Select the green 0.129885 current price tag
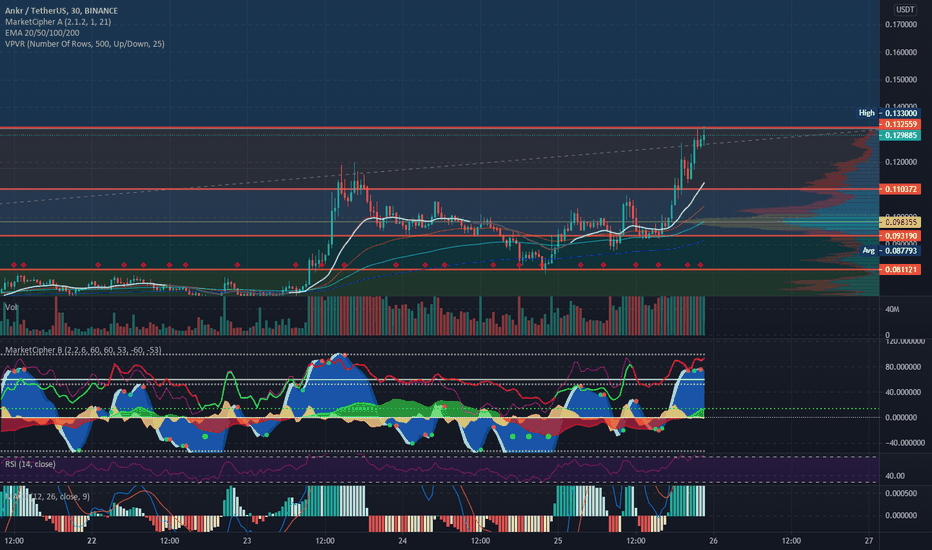Viewport: 932px width, 550px height. click(x=900, y=136)
